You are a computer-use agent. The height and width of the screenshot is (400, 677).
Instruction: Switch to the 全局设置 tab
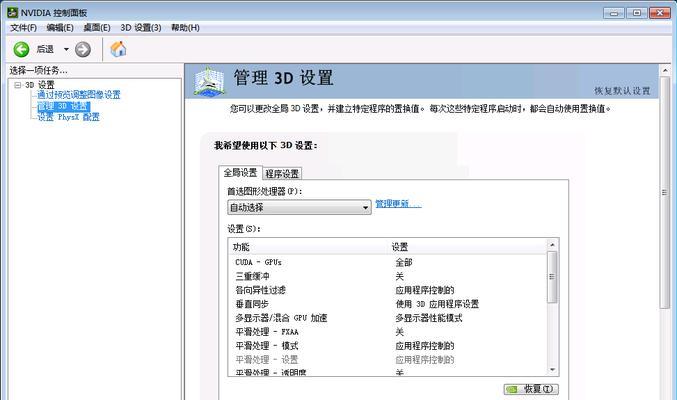(240, 173)
